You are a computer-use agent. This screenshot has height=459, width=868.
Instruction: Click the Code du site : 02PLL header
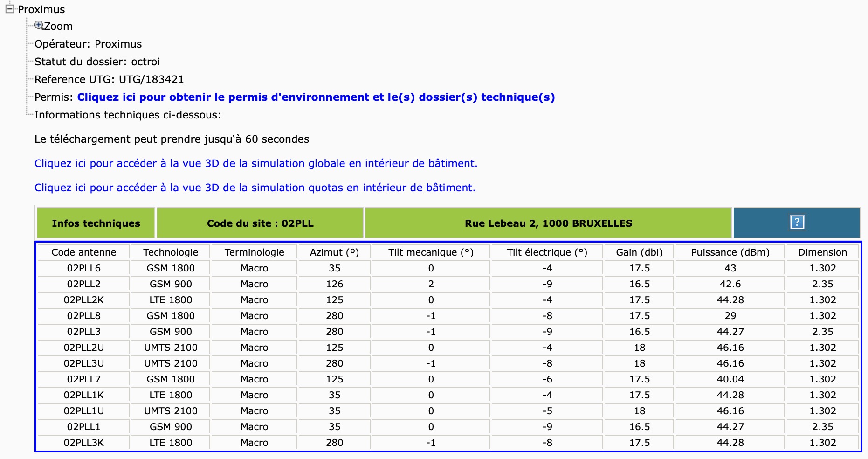point(260,223)
